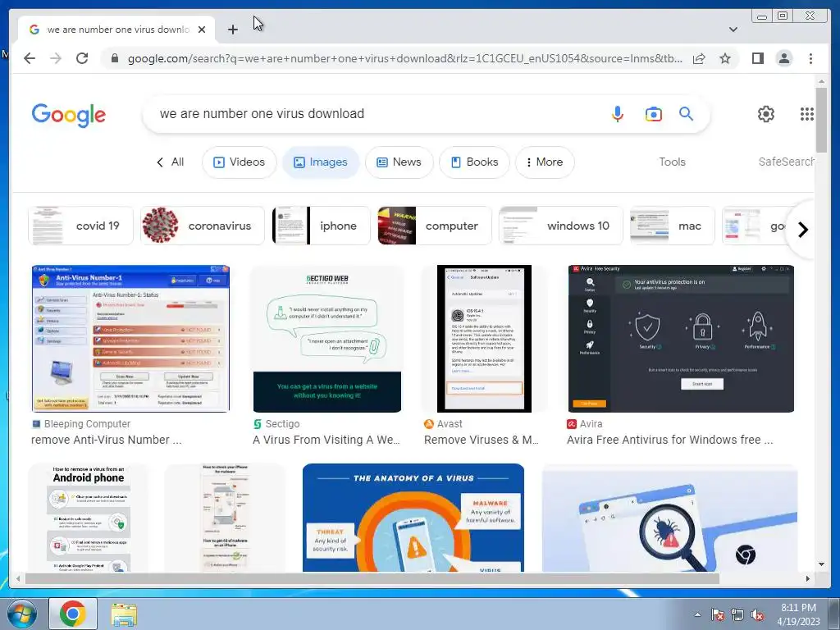Open 'remove Anti-Virus Number' result title
The width and height of the screenshot is (840, 630).
pyautogui.click(x=106, y=440)
